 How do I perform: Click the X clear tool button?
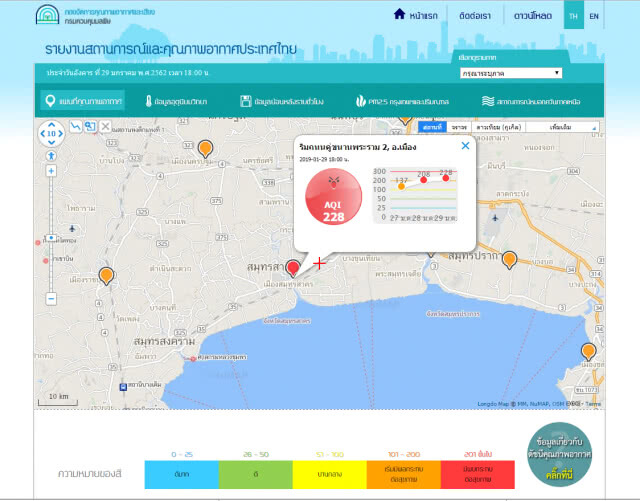105,127
